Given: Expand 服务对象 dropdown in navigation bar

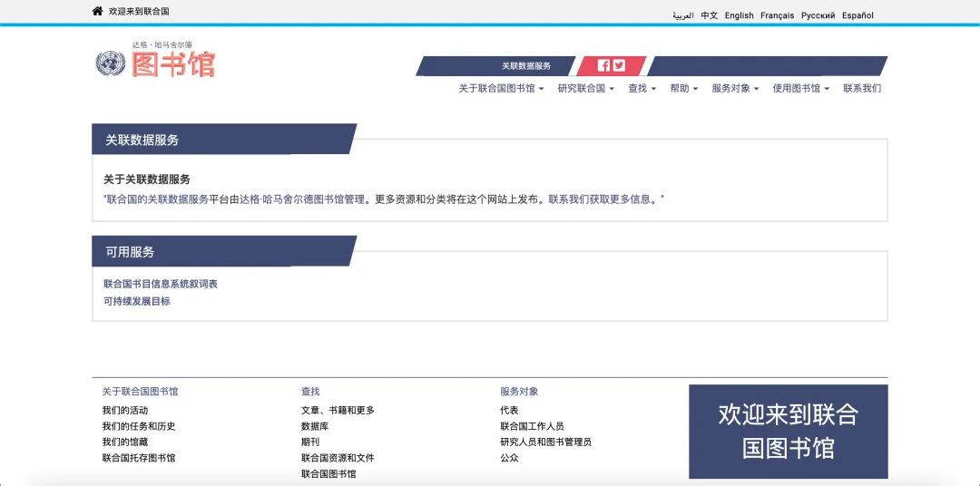Looking at the screenshot, I should (735, 89).
